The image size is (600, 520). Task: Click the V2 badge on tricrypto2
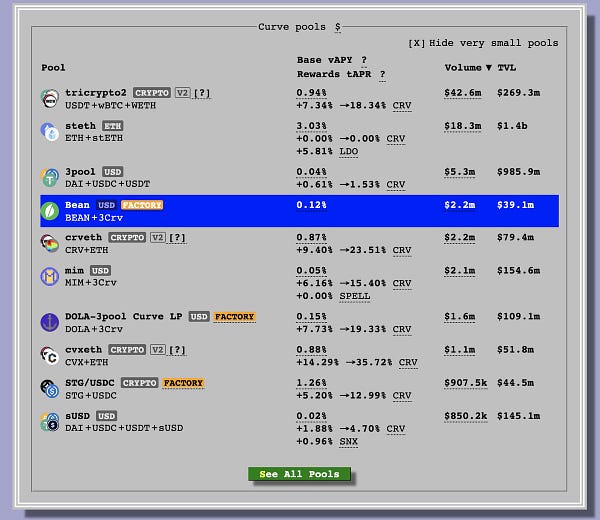[x=183, y=93]
